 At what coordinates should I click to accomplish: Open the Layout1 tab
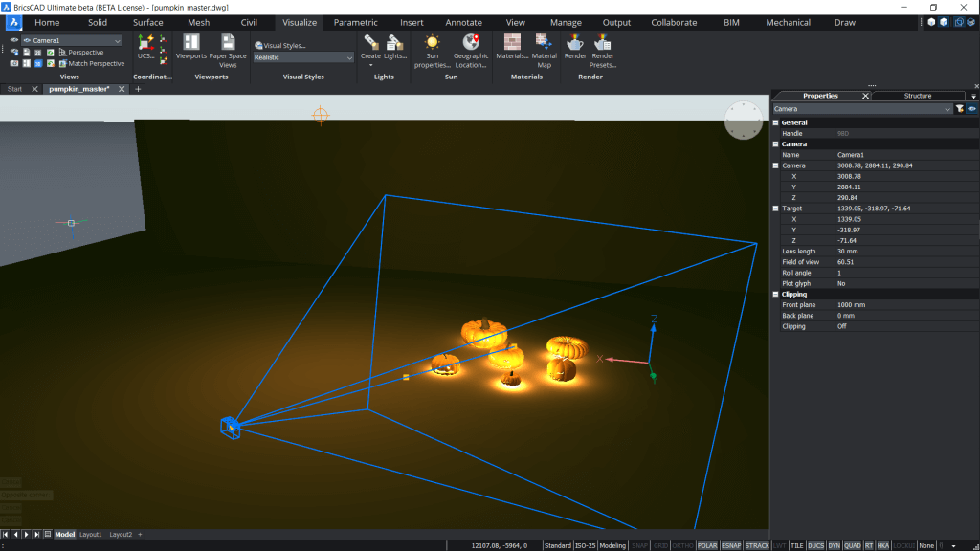pyautogui.click(x=91, y=535)
